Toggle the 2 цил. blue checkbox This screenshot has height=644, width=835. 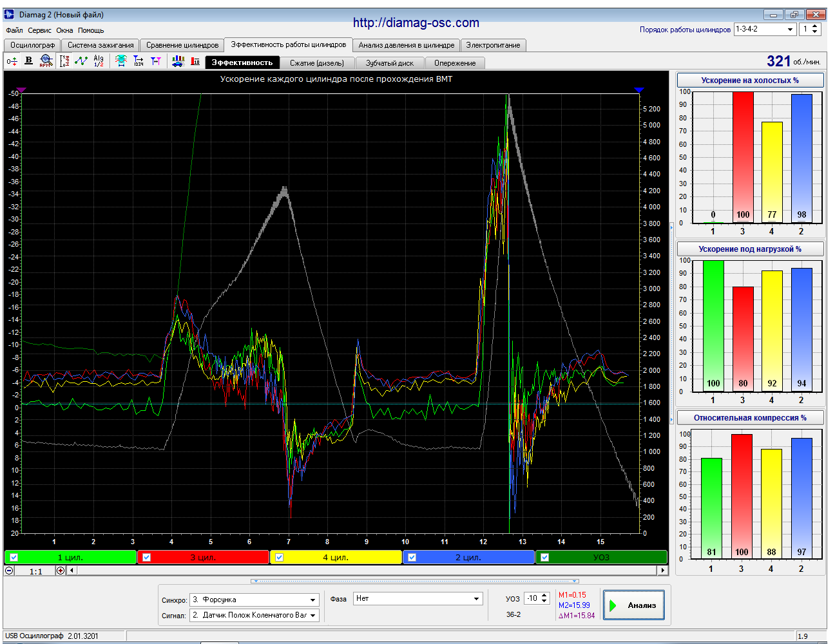[412, 558]
